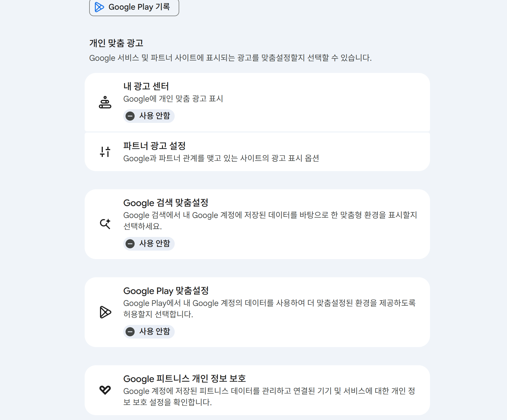Image resolution: width=507 pixels, height=420 pixels.
Task: Click the Play icon in Google Play 기록 button
Action: click(99, 7)
